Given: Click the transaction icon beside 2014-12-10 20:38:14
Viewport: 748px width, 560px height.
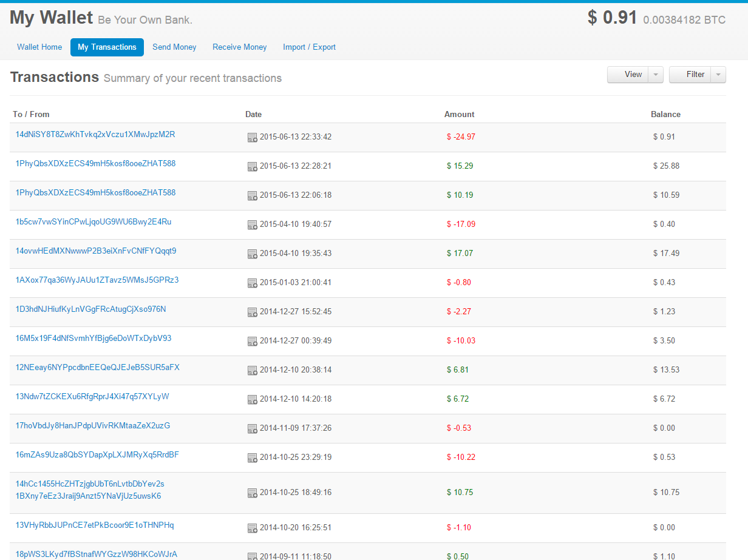Looking at the screenshot, I should point(252,371).
